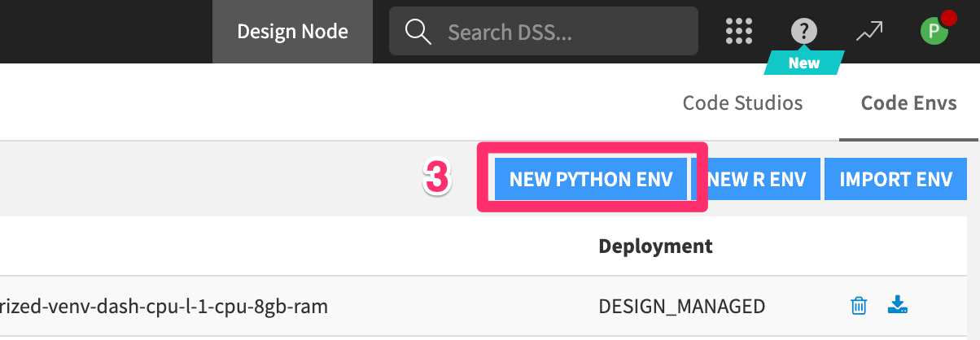Click the DESIGN_MANAGED deployment cell
980x340 pixels.
(681, 306)
